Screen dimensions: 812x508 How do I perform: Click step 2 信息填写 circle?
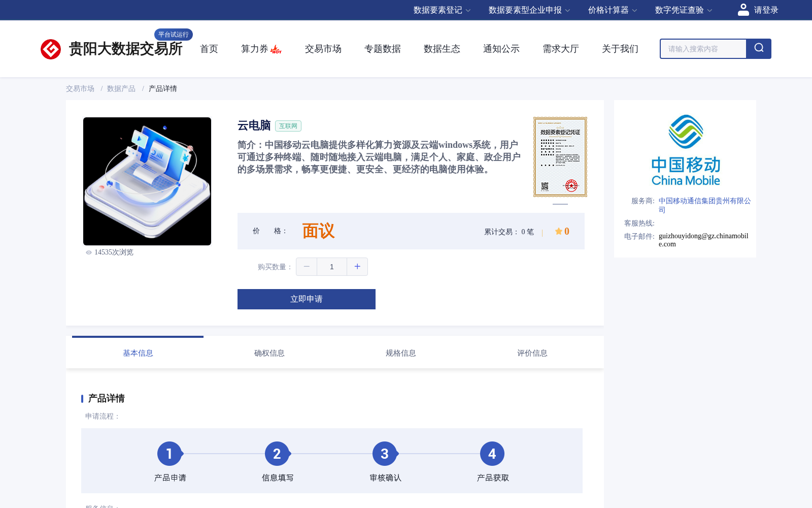click(x=277, y=454)
